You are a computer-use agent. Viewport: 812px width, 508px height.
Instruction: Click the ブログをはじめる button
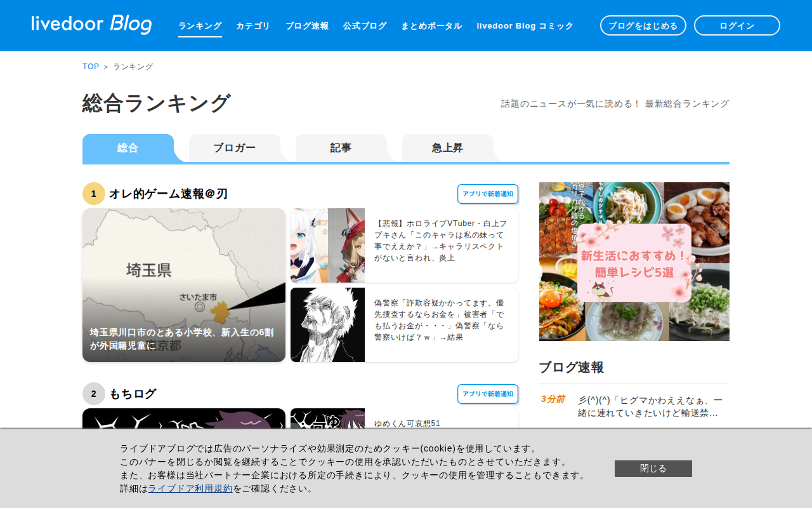click(643, 25)
